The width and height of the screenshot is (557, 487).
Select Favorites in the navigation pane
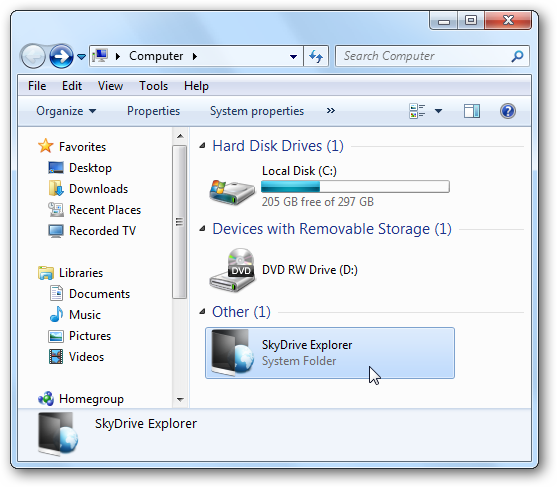pyautogui.click(x=82, y=147)
